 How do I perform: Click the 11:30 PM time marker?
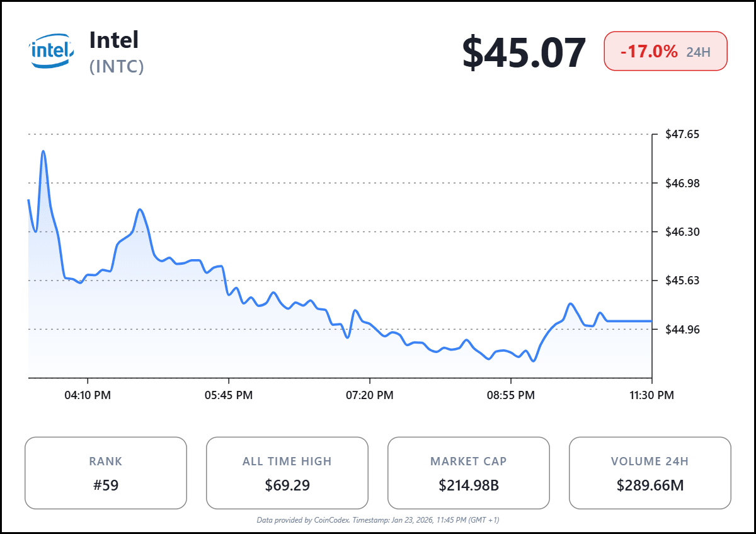[x=651, y=395]
